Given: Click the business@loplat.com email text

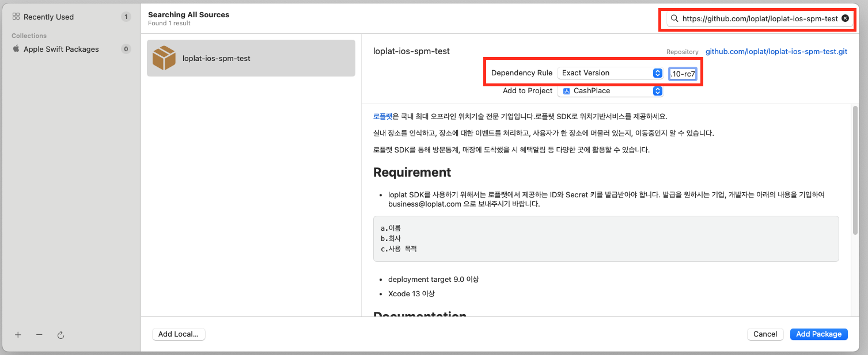Looking at the screenshot, I should tap(424, 204).
